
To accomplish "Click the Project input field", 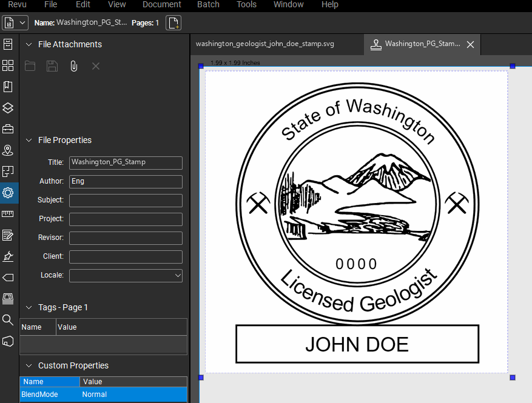I will pyautogui.click(x=126, y=219).
